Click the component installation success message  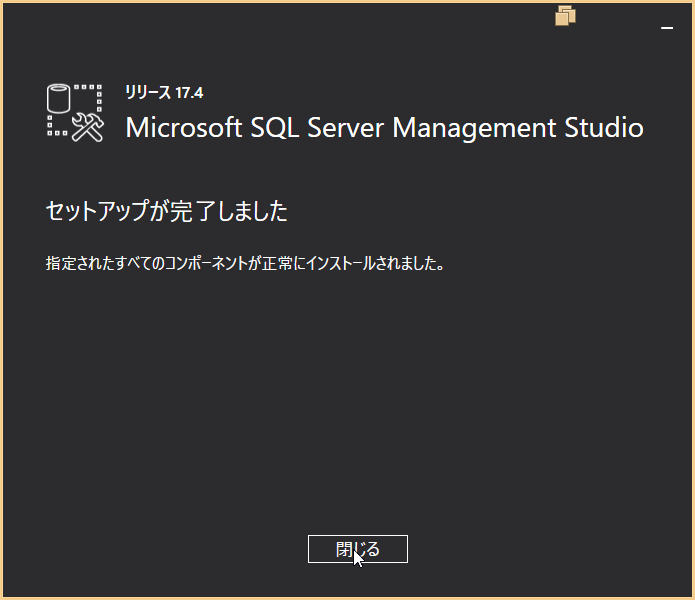tap(245, 264)
